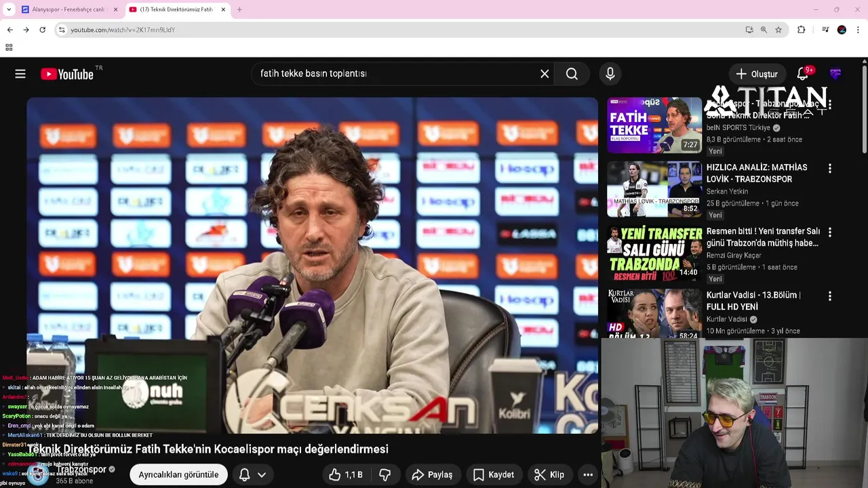This screenshot has width=868, height=488.
Task: Click the Teknik Direktörümüz Fatih Tekke video title
Action: (x=208, y=449)
